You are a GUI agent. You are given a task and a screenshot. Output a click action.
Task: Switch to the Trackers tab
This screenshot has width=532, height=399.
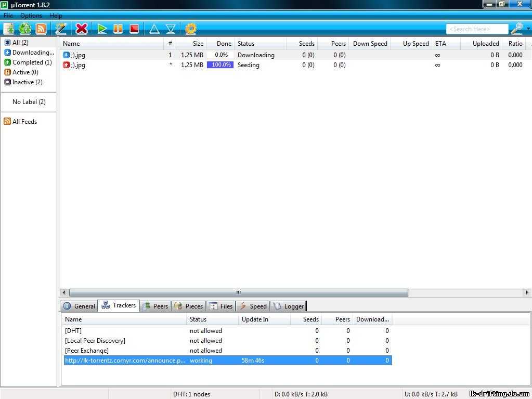point(119,305)
